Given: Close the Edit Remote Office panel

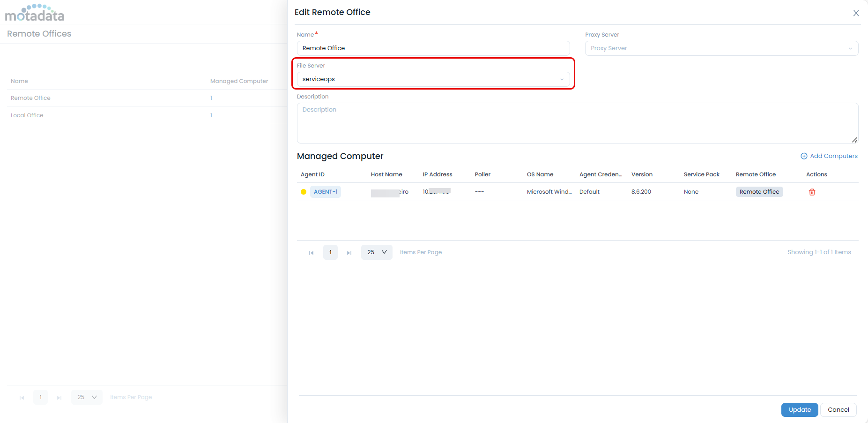Looking at the screenshot, I should (856, 13).
